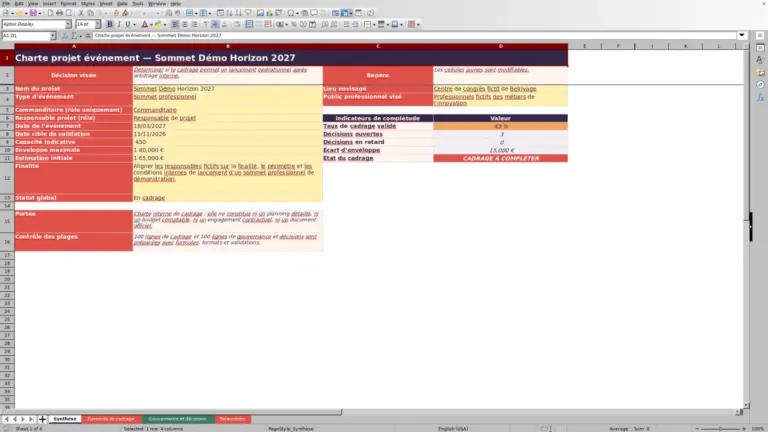Click the AutoFilter funnel icon
768x432 pixels.
(x=248, y=13)
